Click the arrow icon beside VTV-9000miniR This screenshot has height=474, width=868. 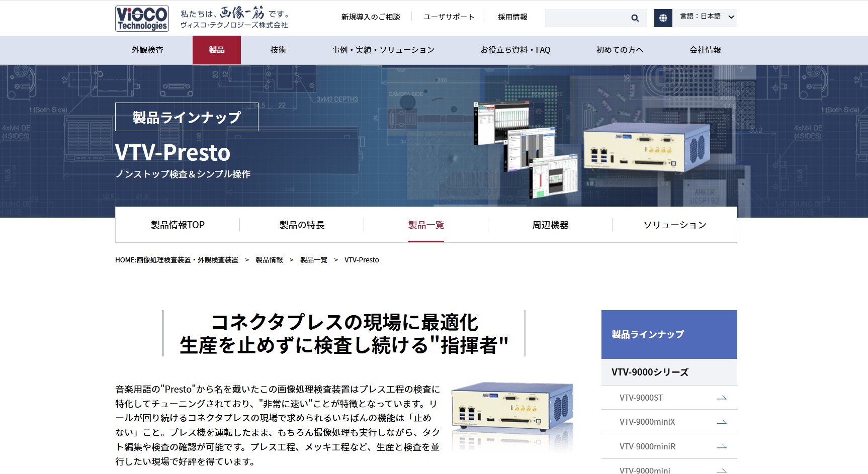[x=721, y=446]
